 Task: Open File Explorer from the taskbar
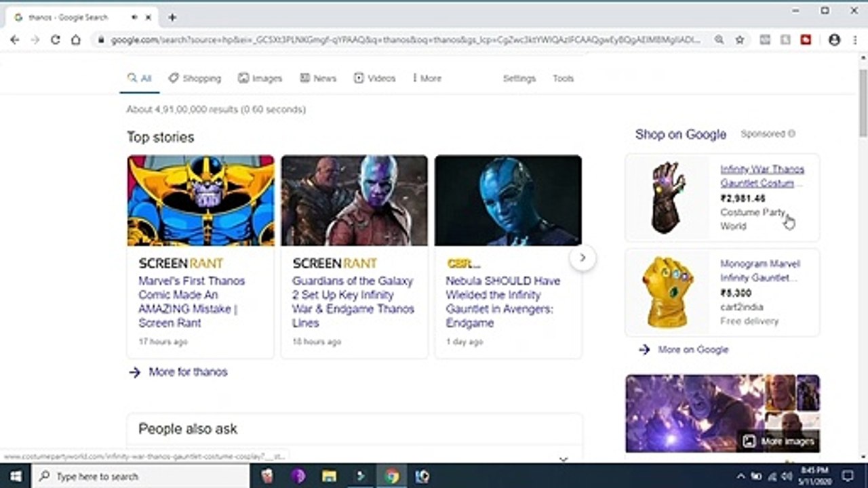pos(330,476)
